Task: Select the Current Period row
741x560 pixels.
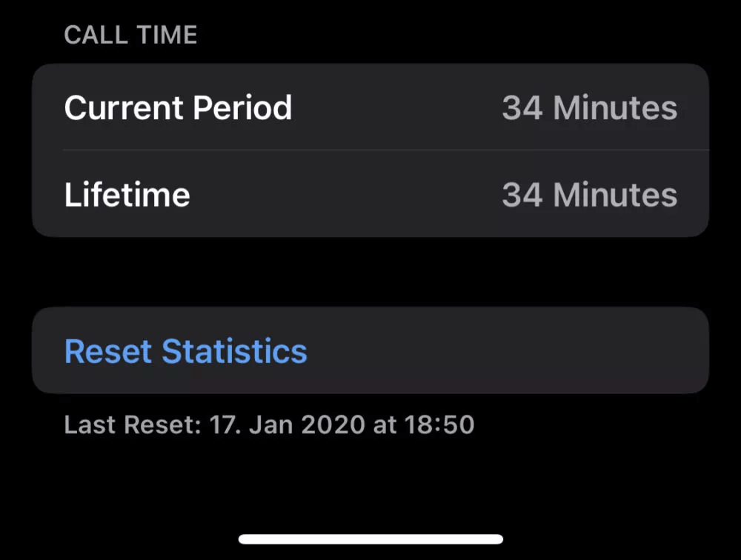Action: pos(370,107)
